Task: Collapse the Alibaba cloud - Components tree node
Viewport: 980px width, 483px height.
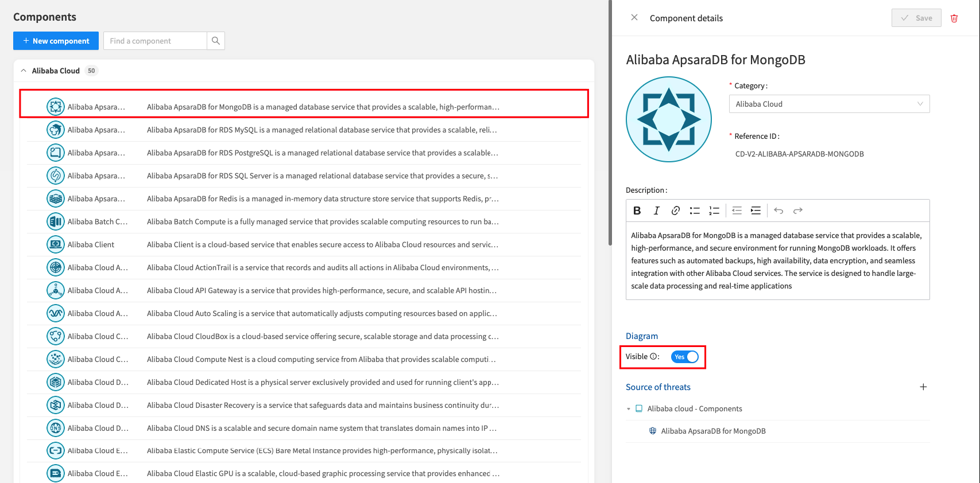Action: (x=629, y=409)
